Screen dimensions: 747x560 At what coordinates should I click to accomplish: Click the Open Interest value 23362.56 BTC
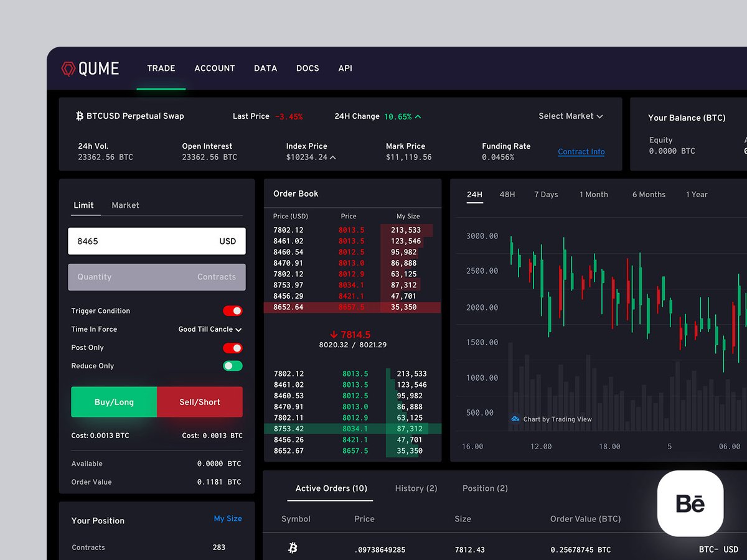point(210,157)
